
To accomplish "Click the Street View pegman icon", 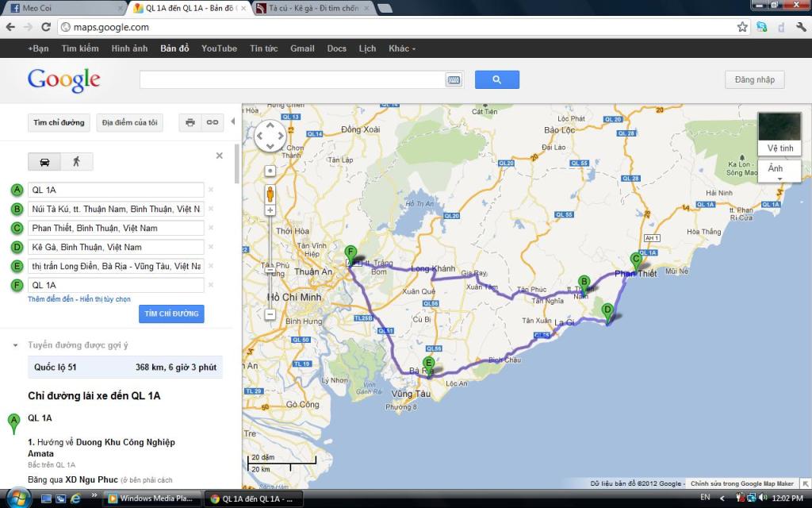I will tap(270, 194).
